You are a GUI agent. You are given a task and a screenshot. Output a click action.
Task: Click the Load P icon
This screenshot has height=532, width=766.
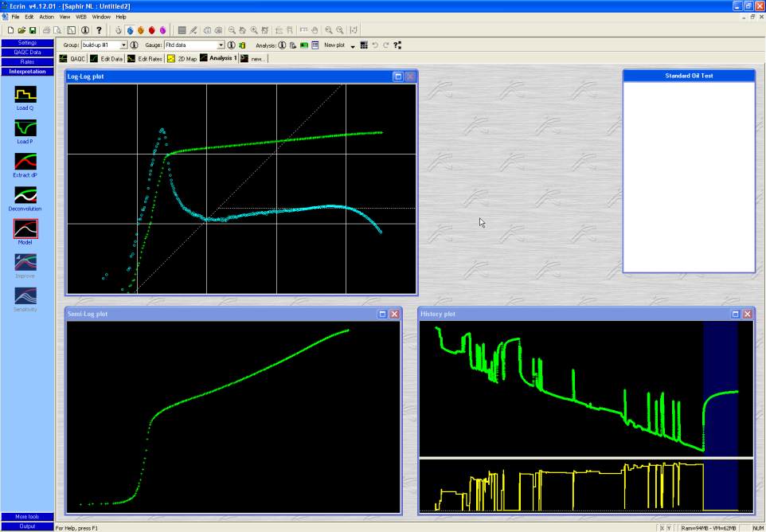click(25, 127)
